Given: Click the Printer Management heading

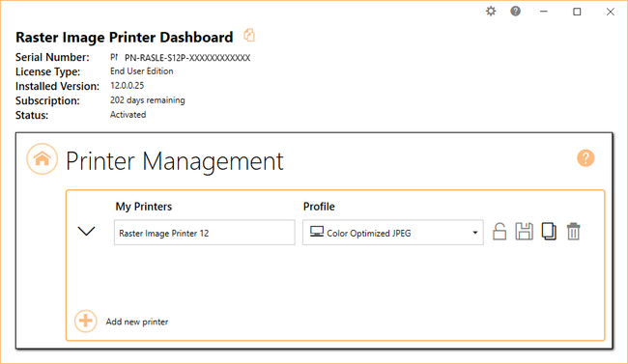Looking at the screenshot, I should click(x=175, y=161).
